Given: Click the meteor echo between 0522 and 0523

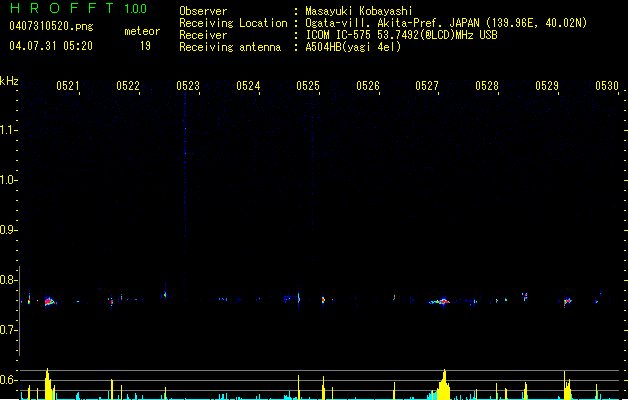Looking at the screenshot, I should click(165, 295).
